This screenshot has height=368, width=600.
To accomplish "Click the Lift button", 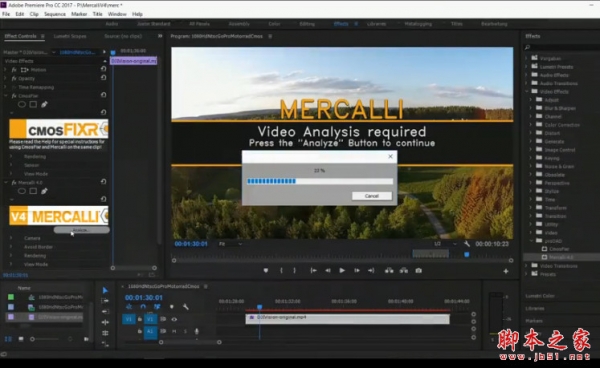I will point(389,270).
